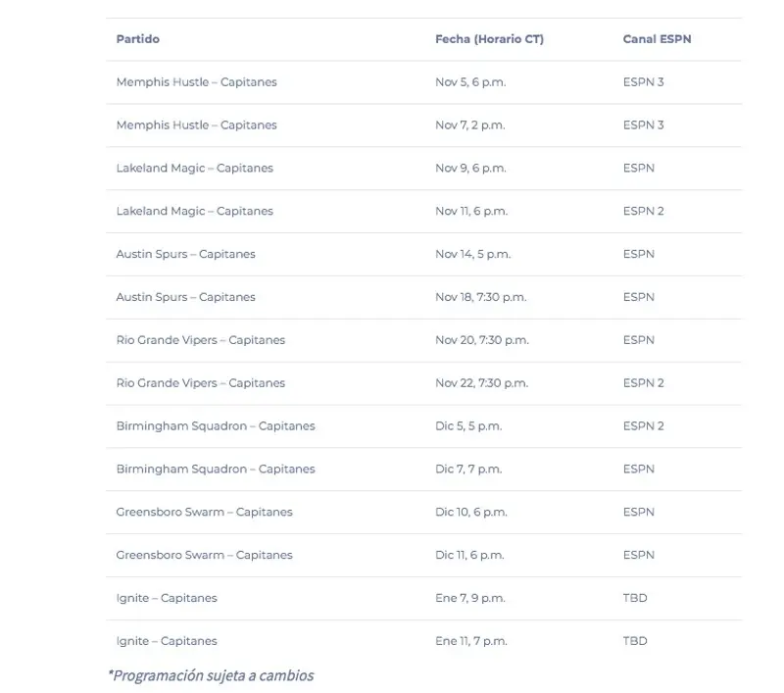This screenshot has height=693, width=784.
Task: Click the Partido column header
Action: [x=137, y=39]
